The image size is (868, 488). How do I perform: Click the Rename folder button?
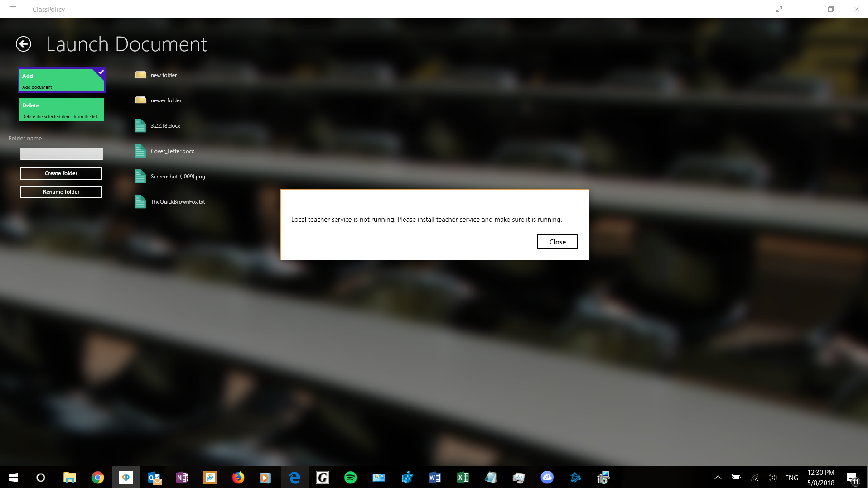(x=61, y=191)
